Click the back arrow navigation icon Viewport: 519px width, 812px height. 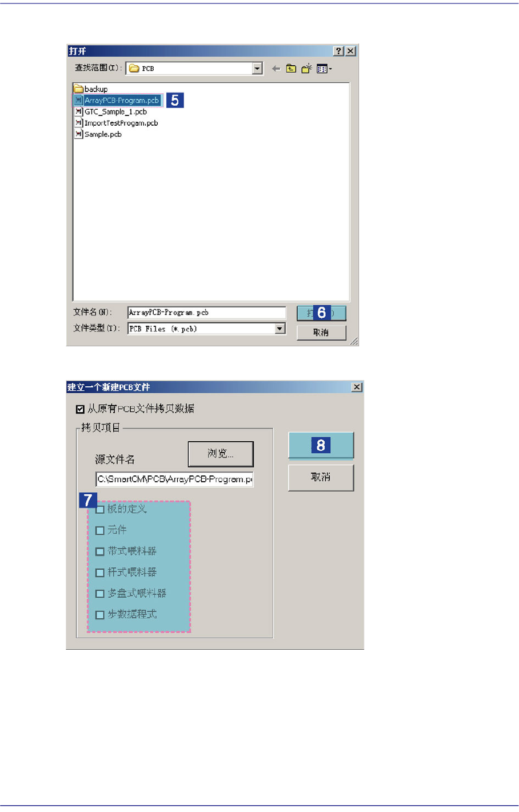276,69
